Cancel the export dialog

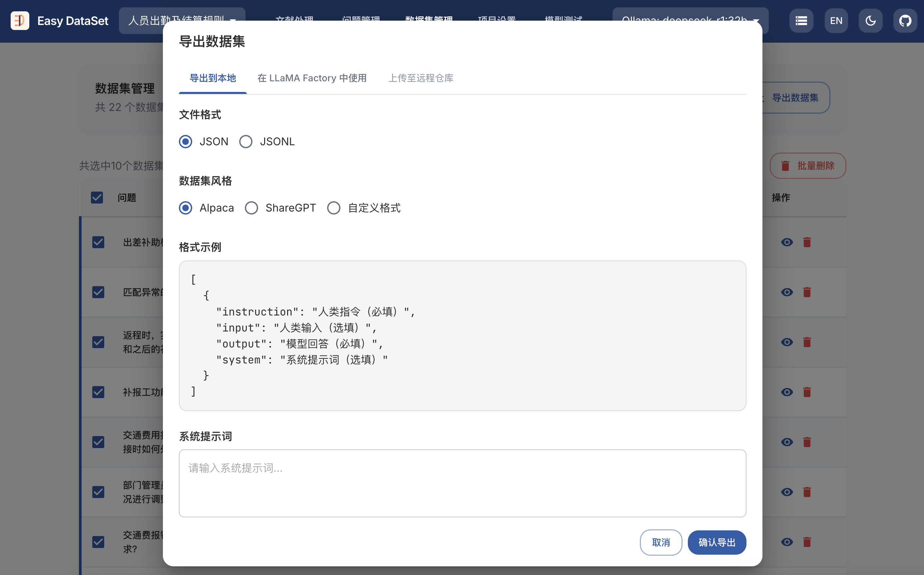tap(661, 542)
